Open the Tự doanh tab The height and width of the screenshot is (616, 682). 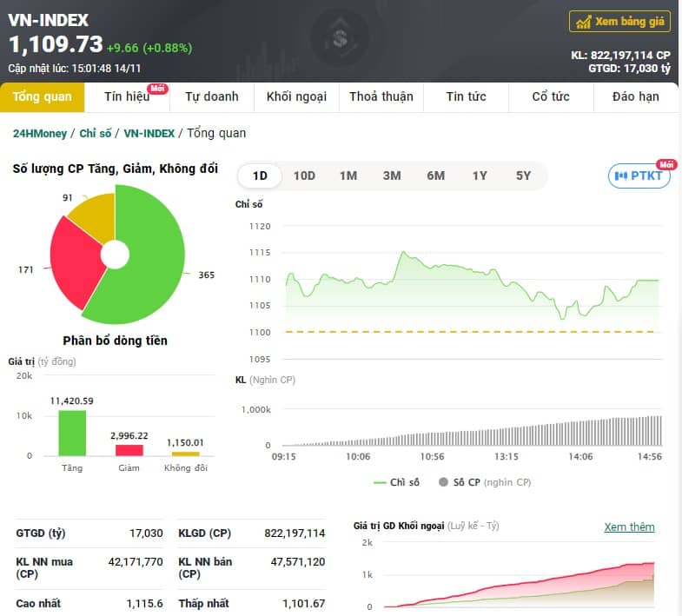(212, 96)
